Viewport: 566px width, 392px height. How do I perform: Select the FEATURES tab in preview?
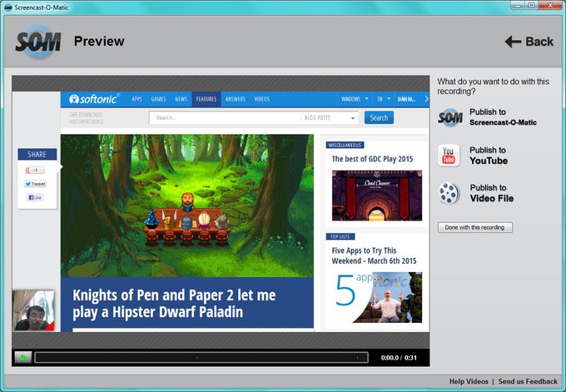pos(206,99)
